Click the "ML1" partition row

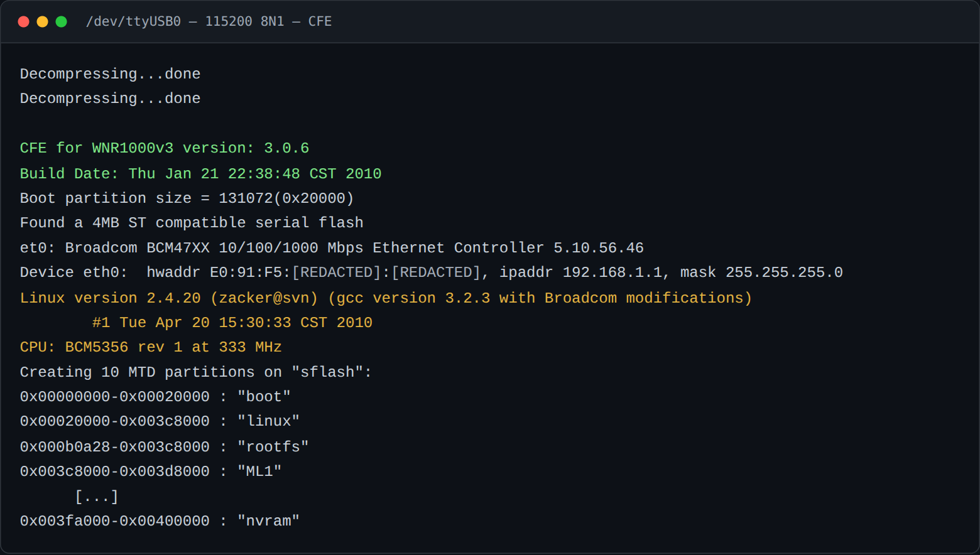tap(151, 471)
